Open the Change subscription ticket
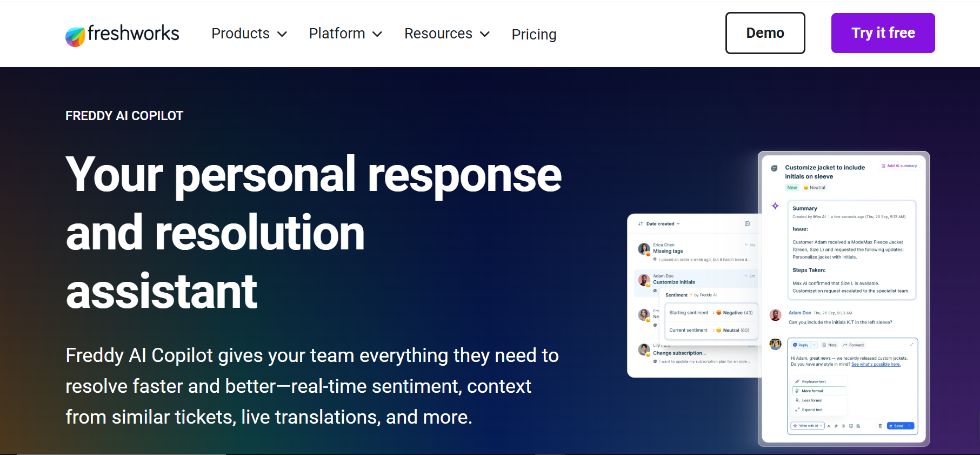This screenshot has width=980, height=455. tap(679, 353)
